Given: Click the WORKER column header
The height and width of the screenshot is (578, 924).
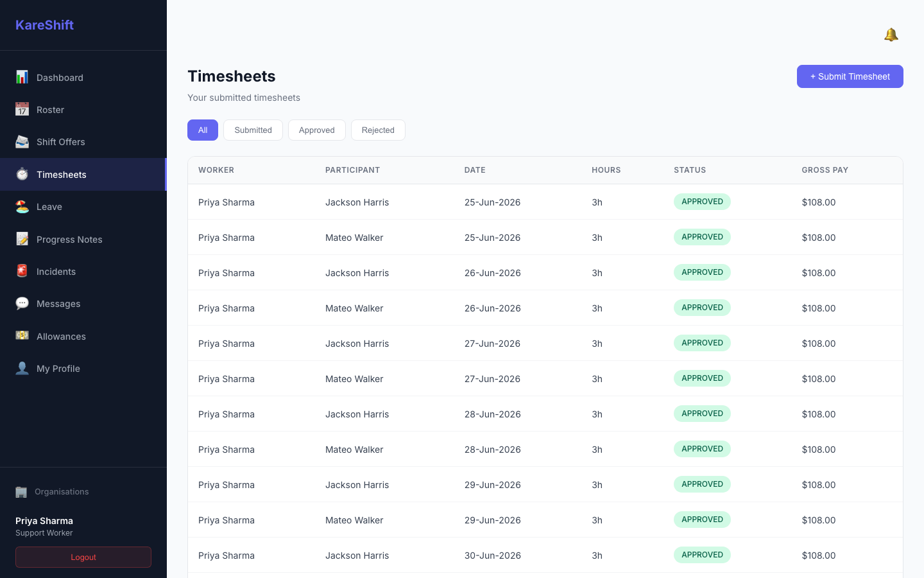Looking at the screenshot, I should (216, 170).
